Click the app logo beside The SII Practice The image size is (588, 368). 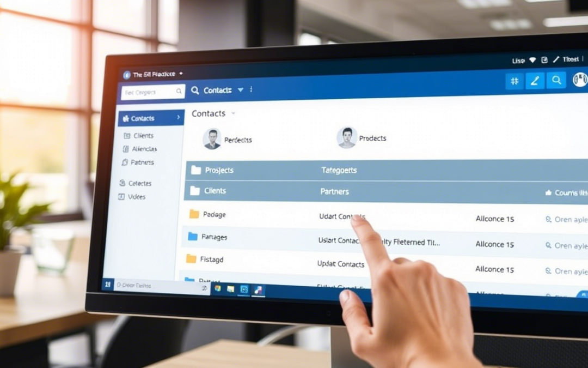[127, 75]
